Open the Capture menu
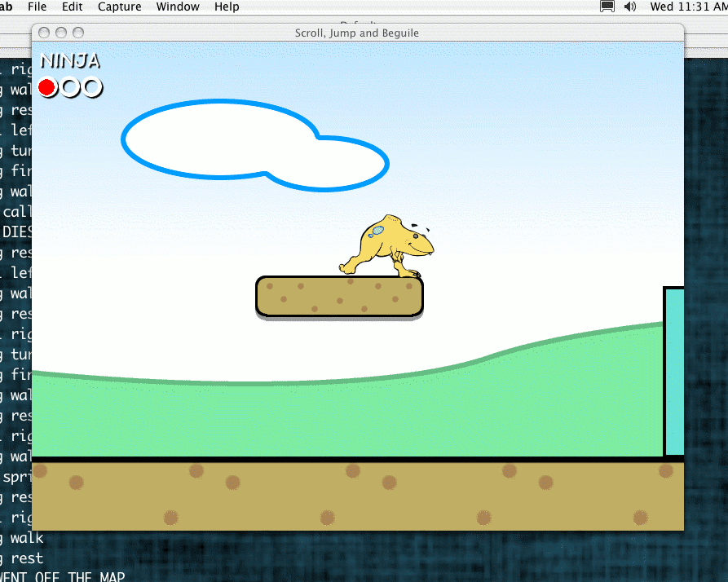Image resolution: width=728 pixels, height=582 pixels. tap(119, 7)
